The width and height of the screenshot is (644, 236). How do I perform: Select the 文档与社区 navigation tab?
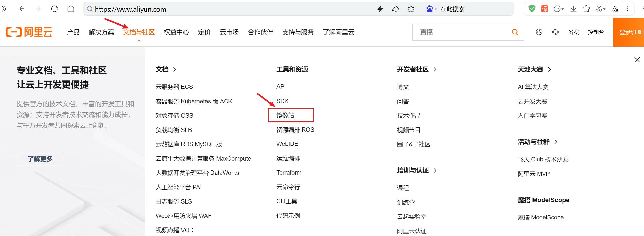[x=139, y=32]
